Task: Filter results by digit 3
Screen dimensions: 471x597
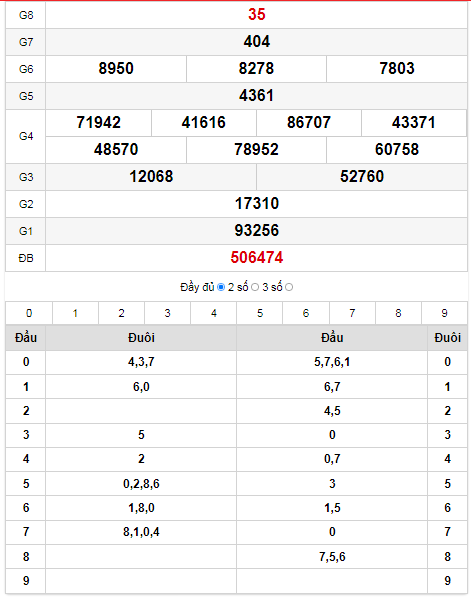Action: (168, 313)
